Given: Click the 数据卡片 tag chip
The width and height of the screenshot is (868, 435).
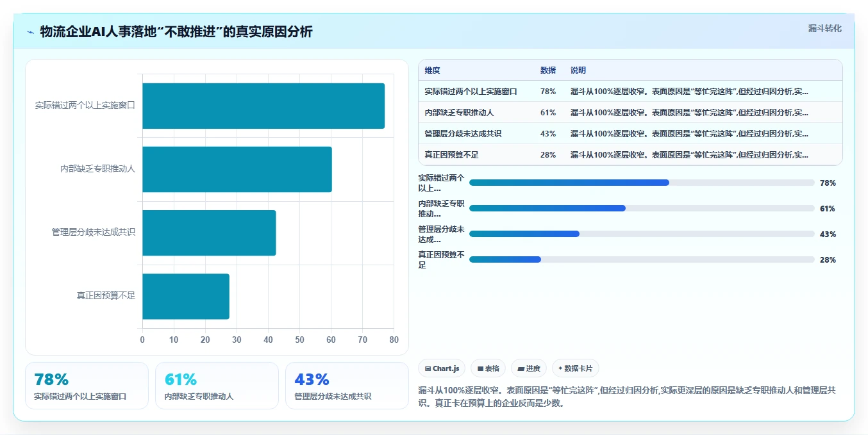Looking at the screenshot, I should (576, 368).
